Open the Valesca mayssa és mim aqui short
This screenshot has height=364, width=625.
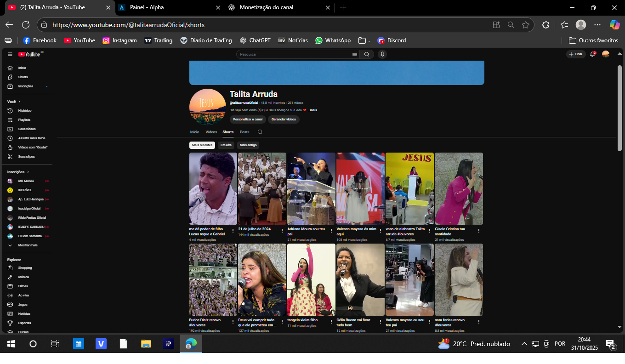click(360, 188)
